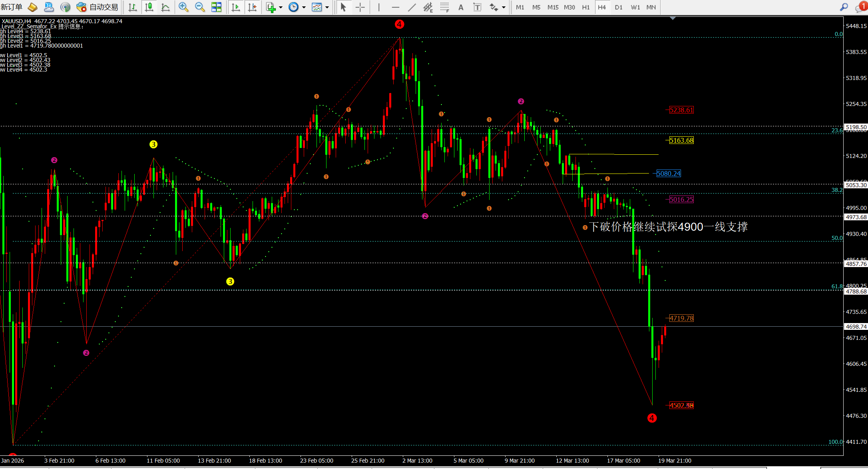This screenshot has width=868, height=469.
Task: Click the 自动交易 auto trading button
Action: pos(98,7)
